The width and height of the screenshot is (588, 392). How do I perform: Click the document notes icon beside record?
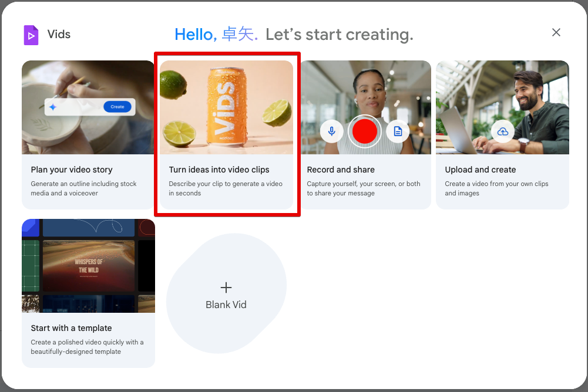tap(398, 131)
